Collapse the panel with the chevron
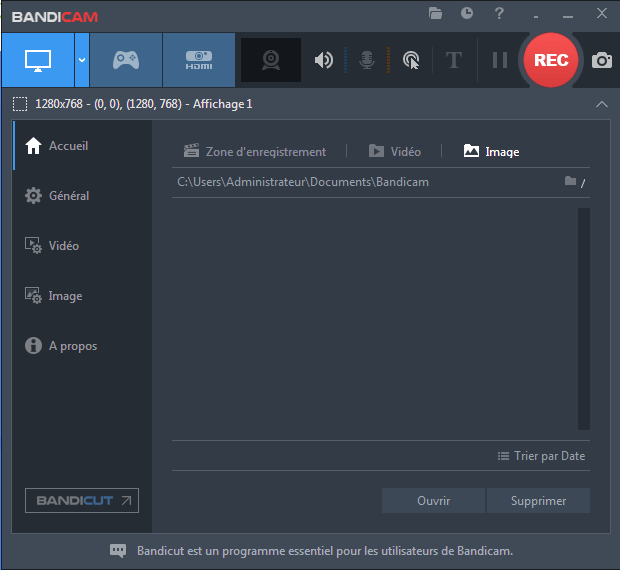The width and height of the screenshot is (620, 575). click(x=602, y=104)
